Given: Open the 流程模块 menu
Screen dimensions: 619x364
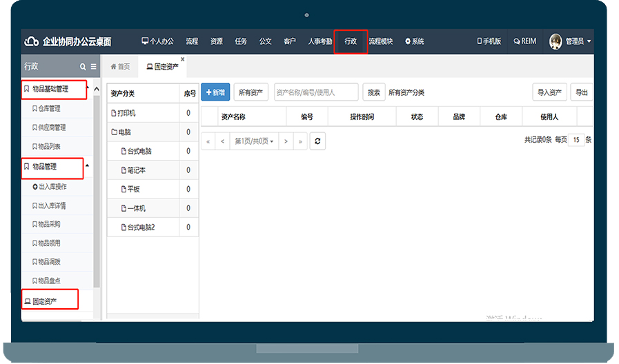Looking at the screenshot, I should pyautogui.click(x=381, y=41).
